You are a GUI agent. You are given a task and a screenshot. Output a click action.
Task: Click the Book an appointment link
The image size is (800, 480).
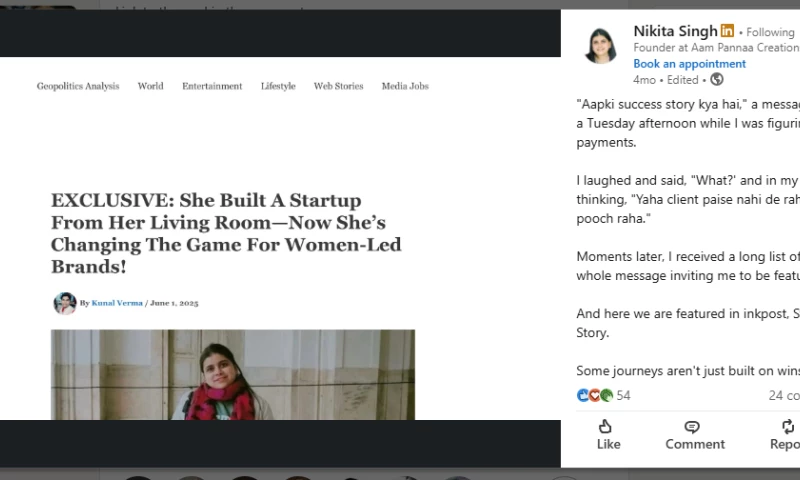(689, 64)
